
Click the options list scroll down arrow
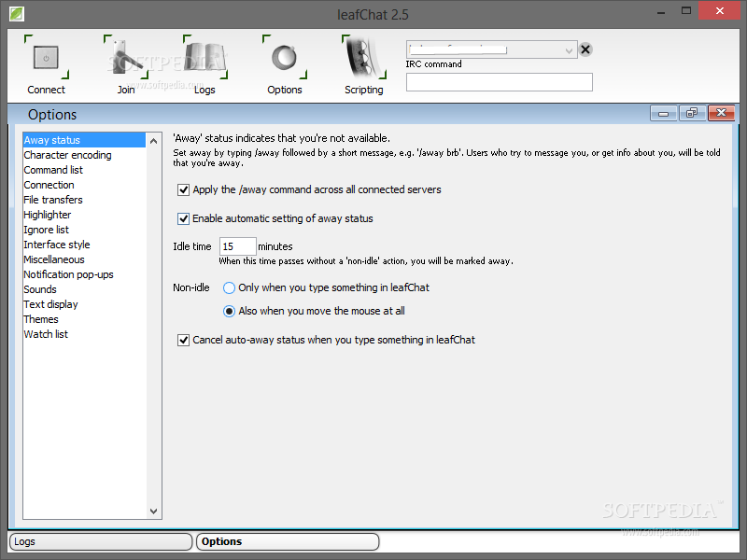tap(153, 511)
